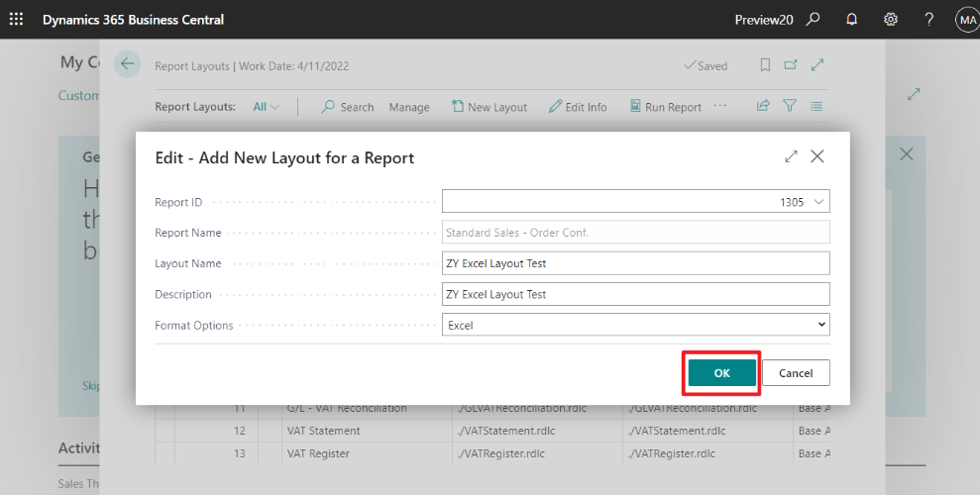The image size is (980, 495).
Task: Toggle the filter pane funnel icon
Action: (x=790, y=106)
